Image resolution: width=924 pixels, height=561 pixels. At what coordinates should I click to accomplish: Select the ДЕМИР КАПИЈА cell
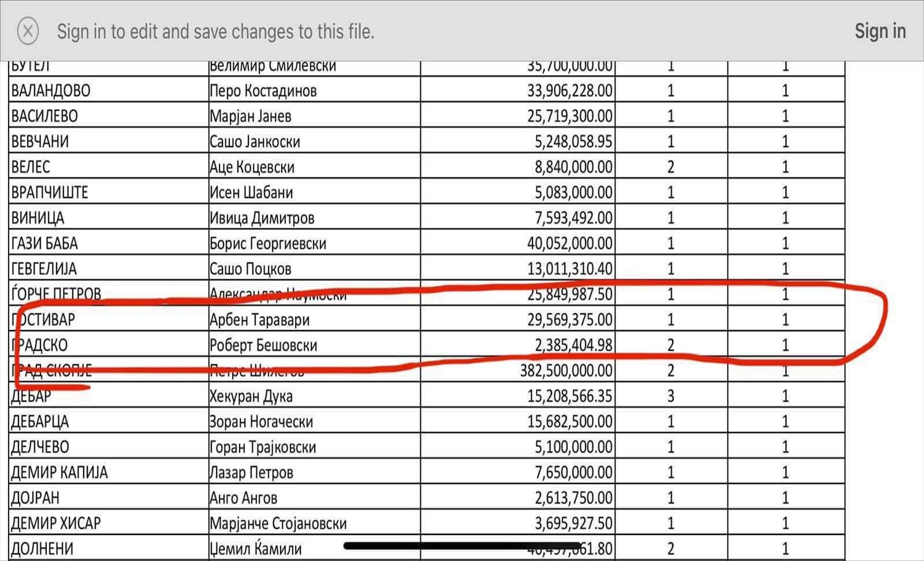pyautogui.click(x=109, y=471)
